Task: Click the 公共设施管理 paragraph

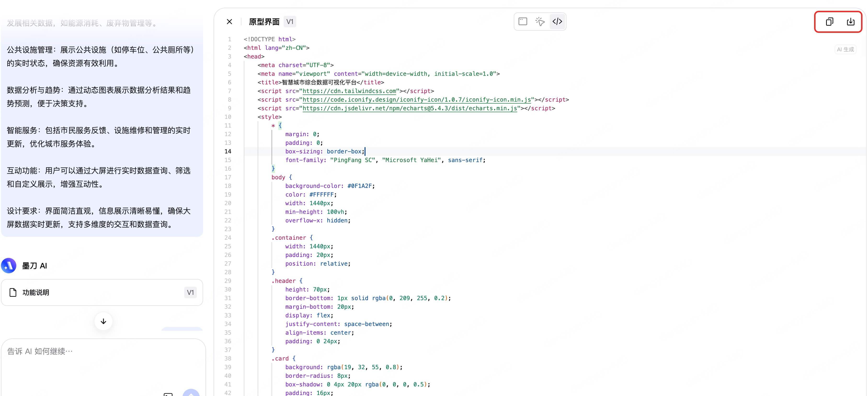Action: tap(101, 57)
